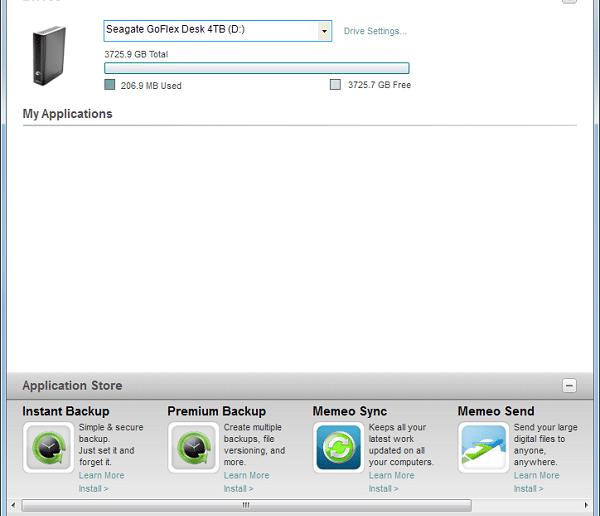Click the 3725.9 GB Total label
Viewport: 600px width, 516px height.
(136, 54)
